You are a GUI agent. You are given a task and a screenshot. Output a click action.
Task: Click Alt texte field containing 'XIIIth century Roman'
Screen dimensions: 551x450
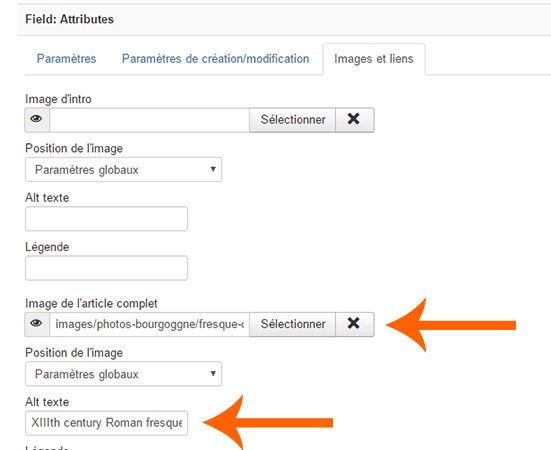click(x=106, y=423)
